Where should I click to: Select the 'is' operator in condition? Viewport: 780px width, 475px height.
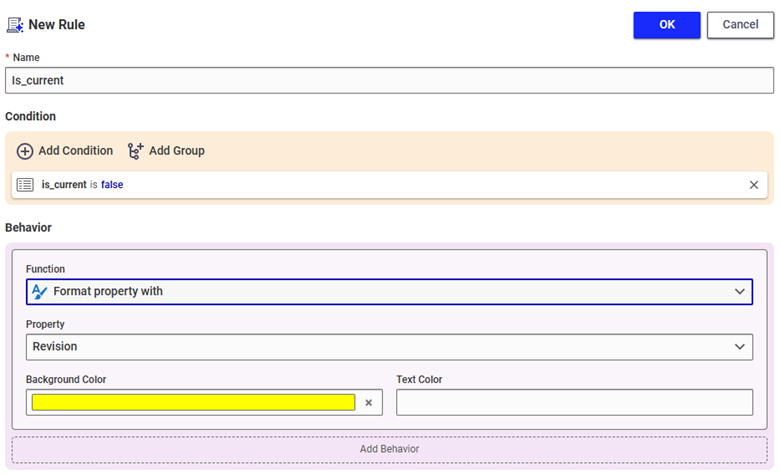pyautogui.click(x=94, y=185)
